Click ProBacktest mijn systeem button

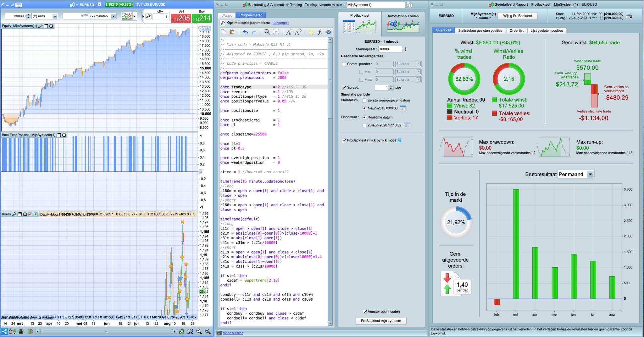[381, 321]
